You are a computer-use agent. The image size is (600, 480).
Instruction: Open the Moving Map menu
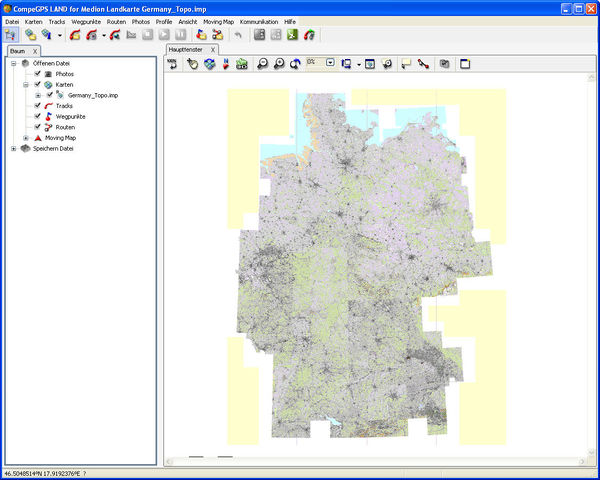(218, 21)
